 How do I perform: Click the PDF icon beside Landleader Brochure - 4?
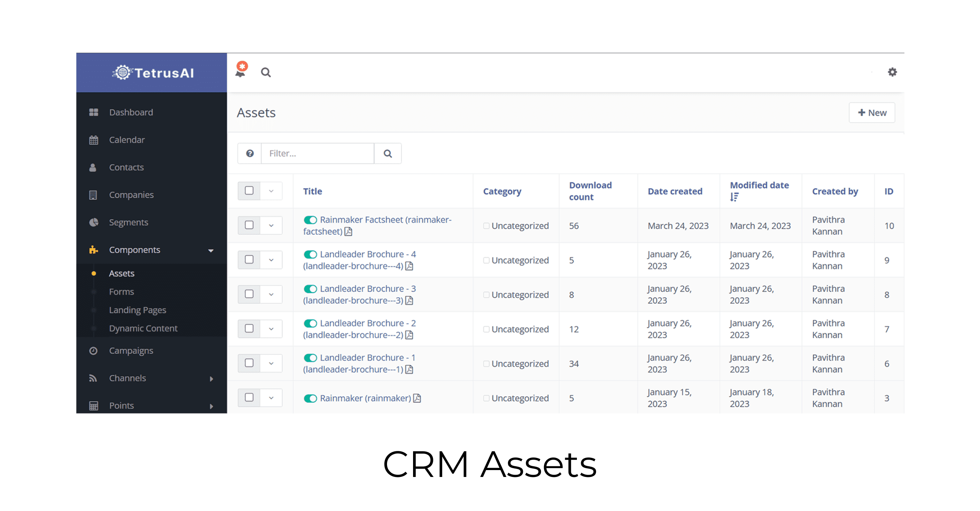(x=409, y=266)
